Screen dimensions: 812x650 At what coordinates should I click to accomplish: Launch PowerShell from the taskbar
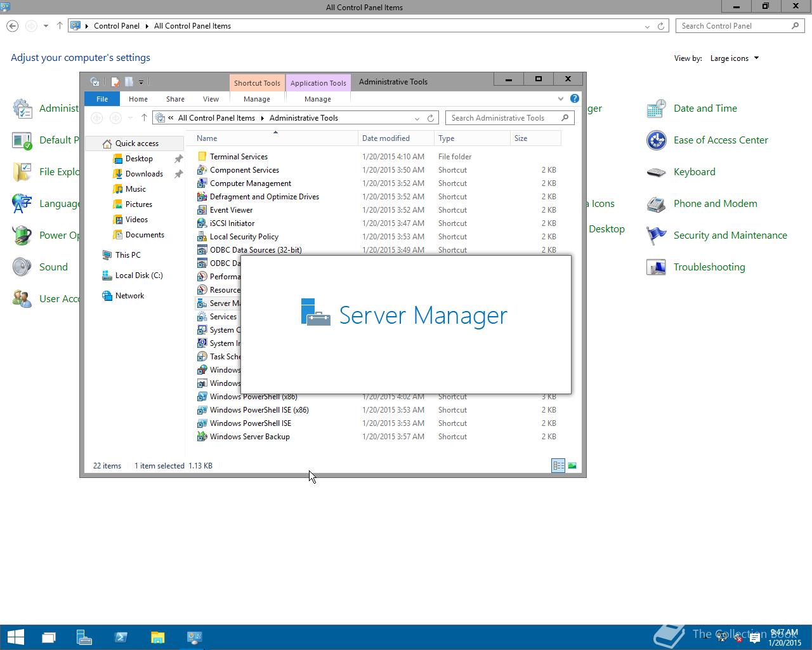pyautogui.click(x=121, y=637)
